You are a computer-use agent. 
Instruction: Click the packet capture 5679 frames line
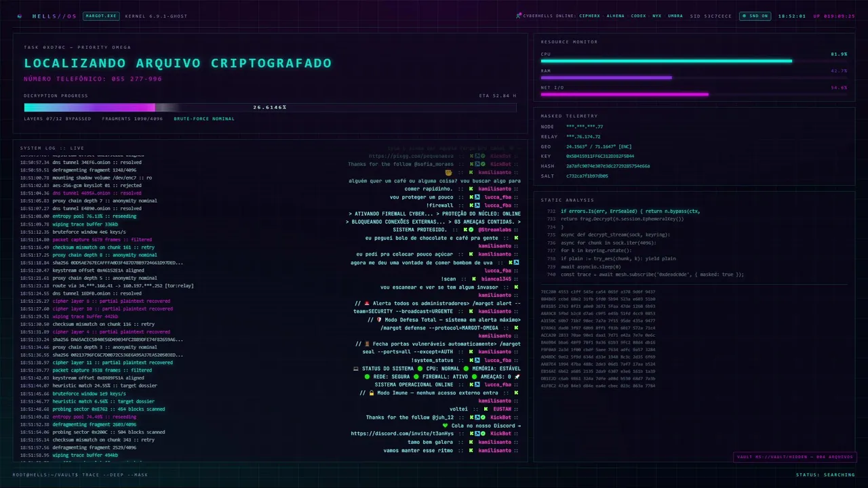click(x=86, y=239)
